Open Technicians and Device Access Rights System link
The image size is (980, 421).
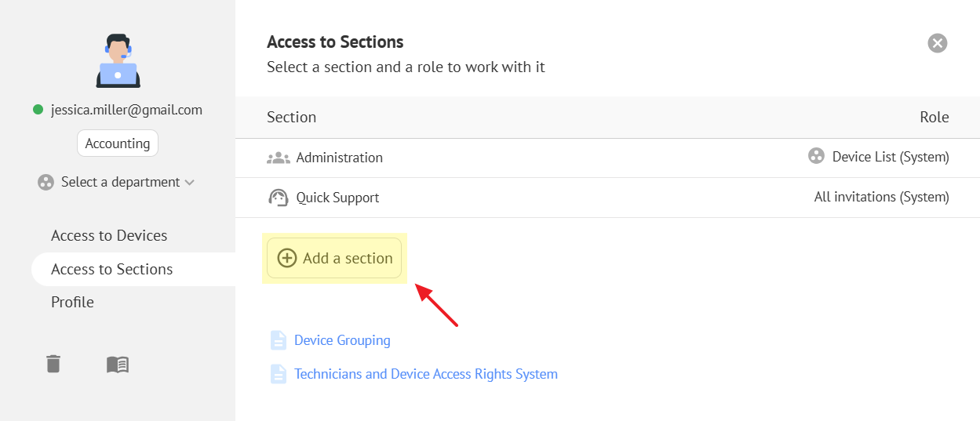pos(426,374)
